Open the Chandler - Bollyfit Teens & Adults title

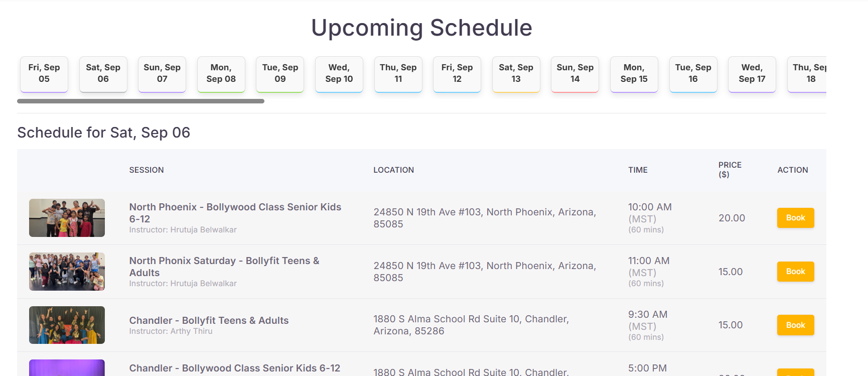pos(209,320)
